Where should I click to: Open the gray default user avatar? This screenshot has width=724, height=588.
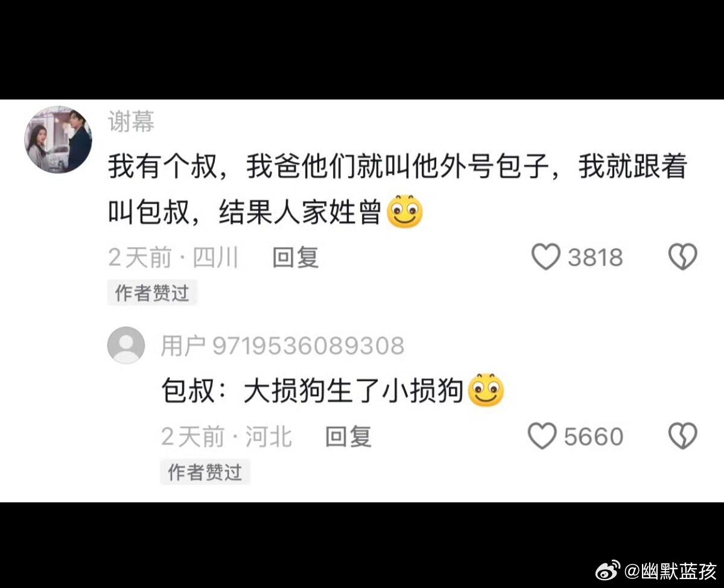click(x=125, y=345)
